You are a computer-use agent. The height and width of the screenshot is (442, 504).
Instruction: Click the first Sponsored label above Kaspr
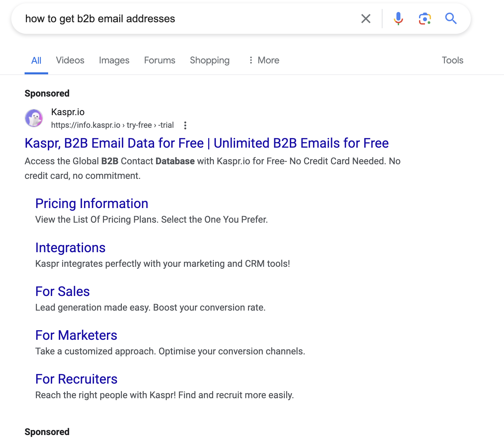click(x=47, y=94)
